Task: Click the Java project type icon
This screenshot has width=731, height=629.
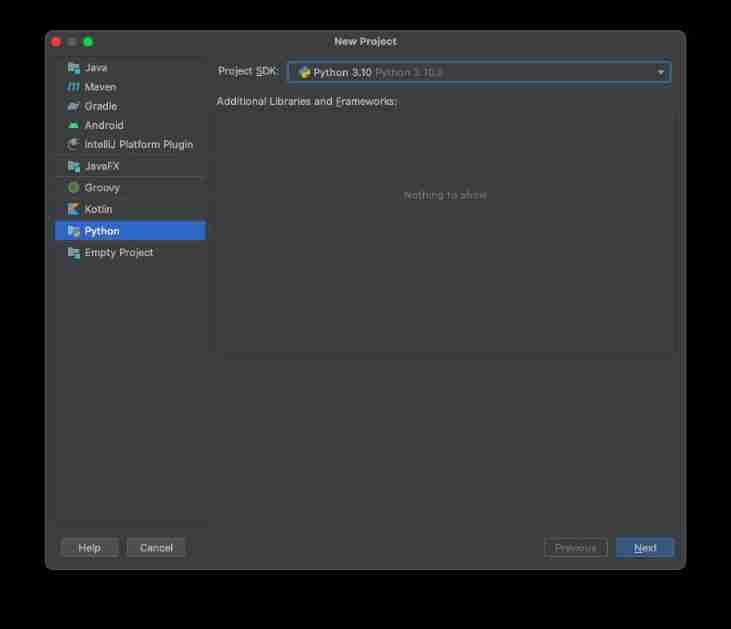Action: (74, 68)
